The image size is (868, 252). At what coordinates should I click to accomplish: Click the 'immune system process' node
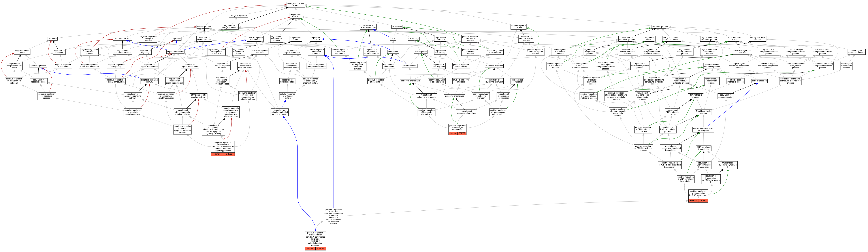(518, 27)
